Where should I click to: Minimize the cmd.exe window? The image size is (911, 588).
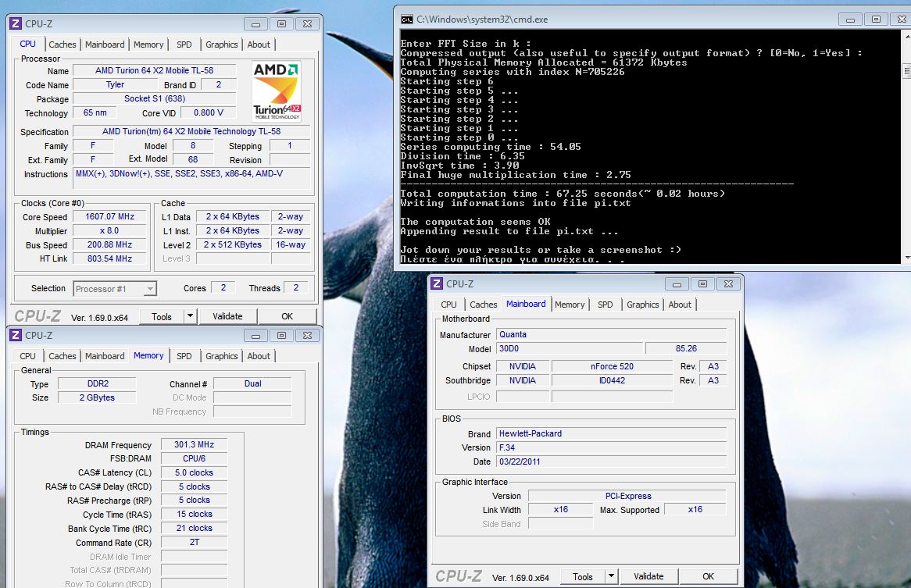click(850, 20)
